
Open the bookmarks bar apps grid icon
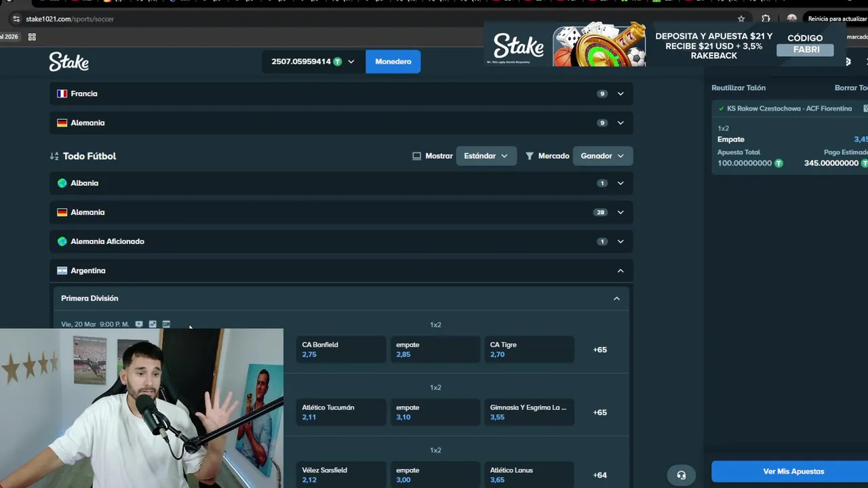(x=32, y=37)
